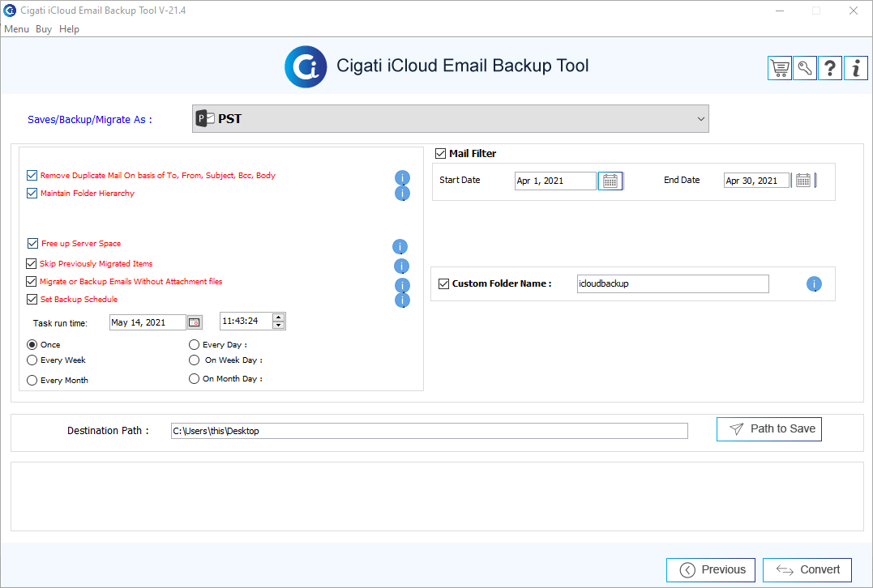Show info for Custom Folder Name
This screenshot has width=873, height=588.
point(814,284)
